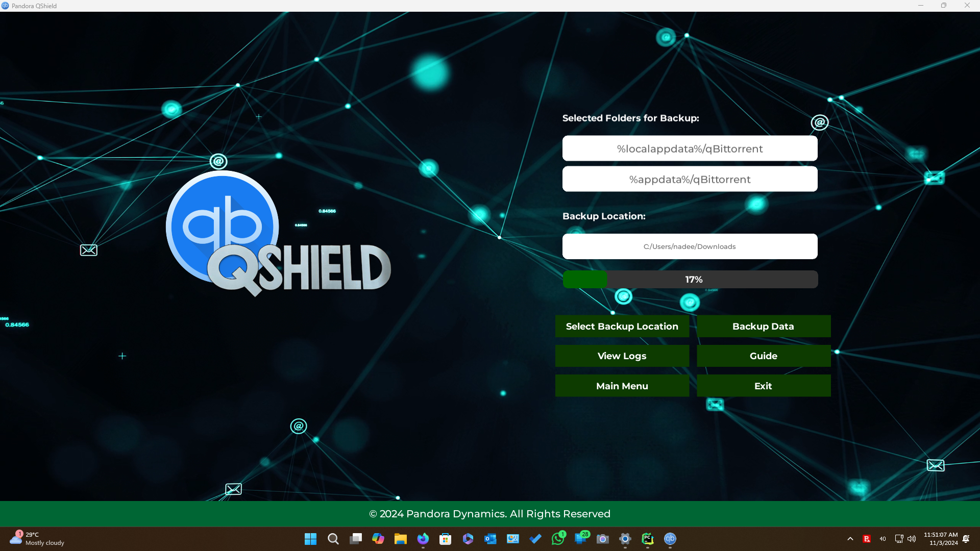Viewport: 980px width, 551px height.
Task: Open the Guide
Action: pos(763,356)
